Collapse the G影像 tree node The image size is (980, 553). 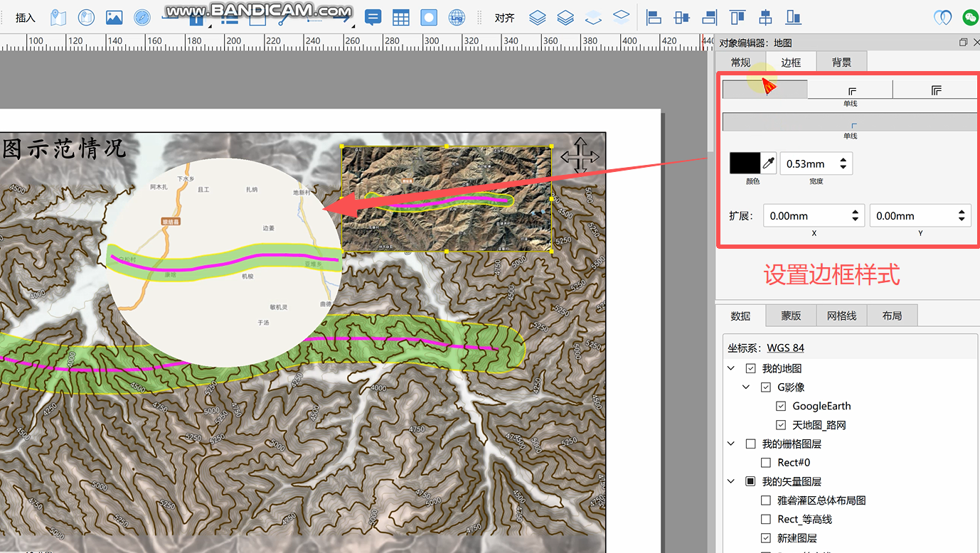746,387
